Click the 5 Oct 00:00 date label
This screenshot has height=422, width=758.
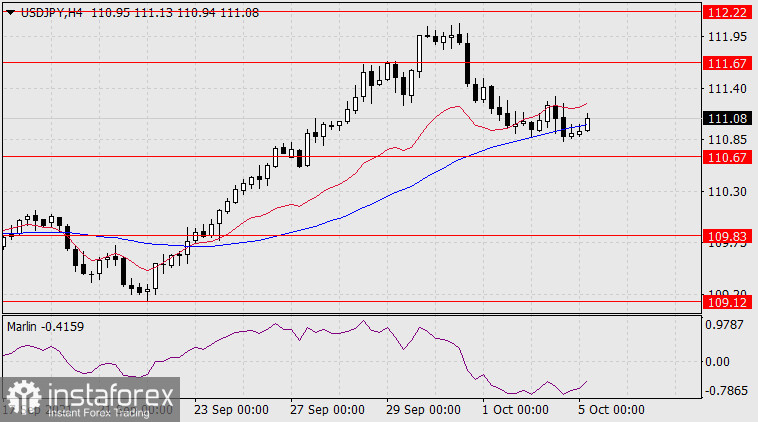click(610, 409)
